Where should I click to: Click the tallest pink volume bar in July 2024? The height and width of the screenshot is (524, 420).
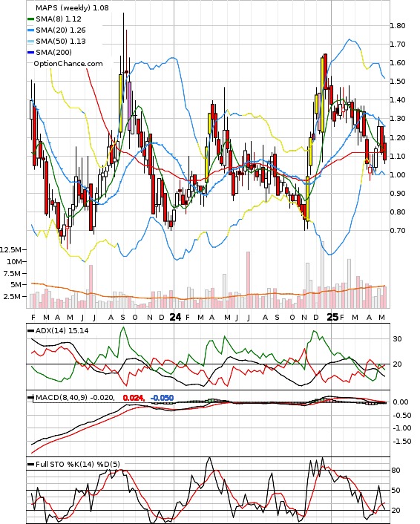click(249, 280)
